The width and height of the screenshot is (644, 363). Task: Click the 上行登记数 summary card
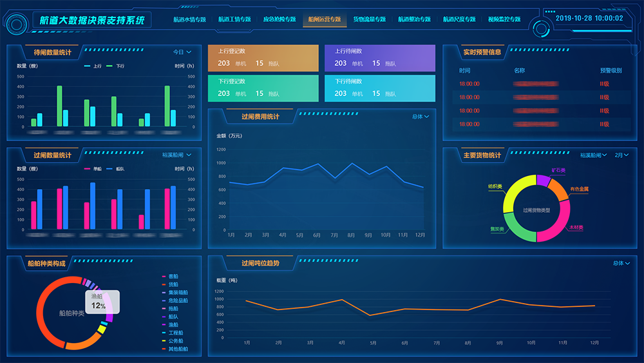(x=263, y=58)
